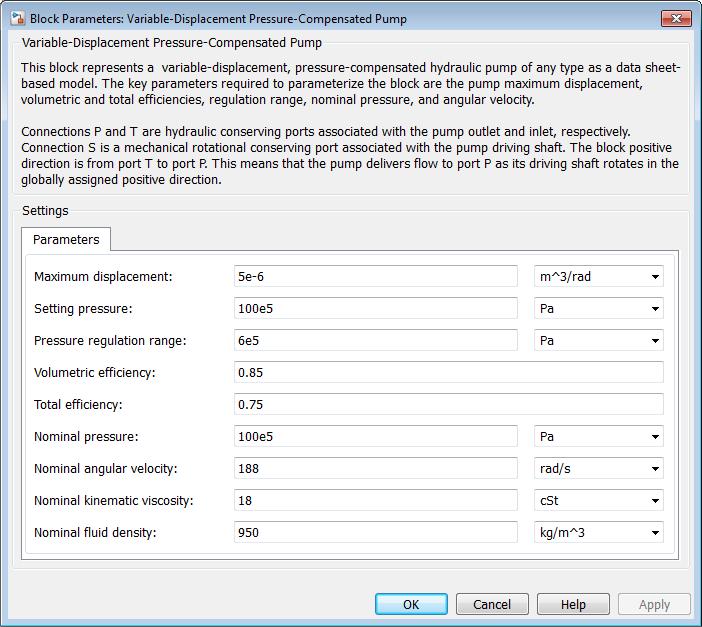Click the Volumetric efficiency input field

click(x=448, y=373)
